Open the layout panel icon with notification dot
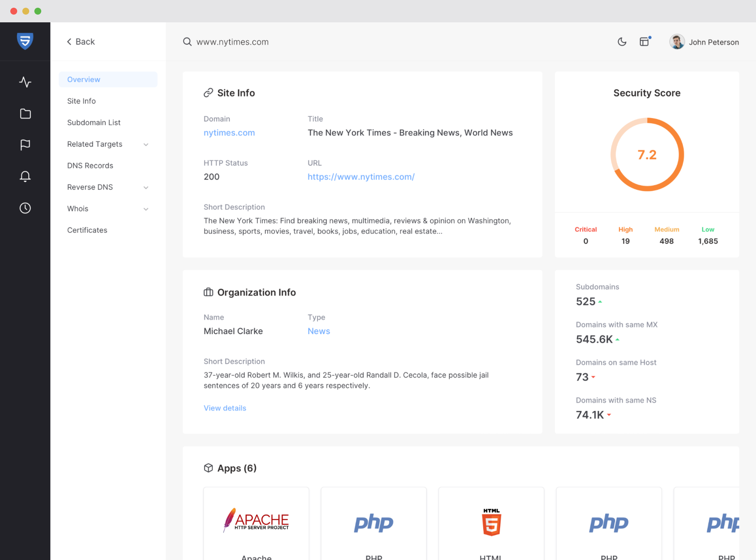The width and height of the screenshot is (756, 560). click(x=645, y=41)
